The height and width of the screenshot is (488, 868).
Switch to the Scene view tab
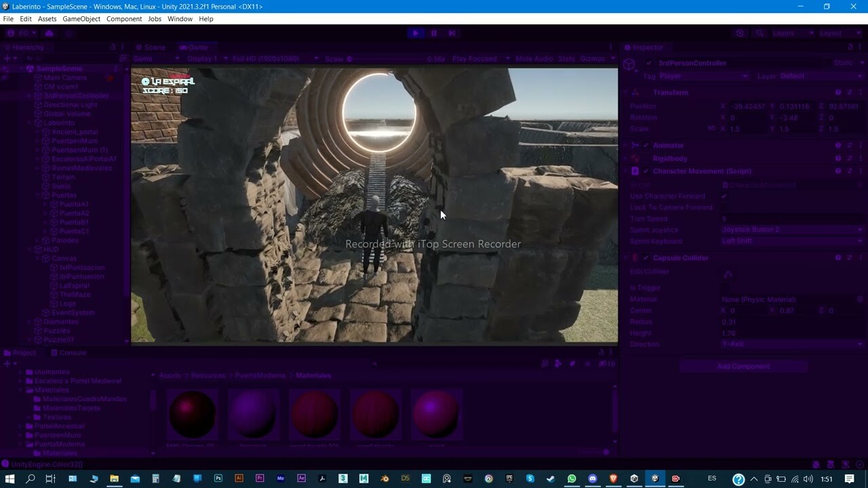[151, 47]
